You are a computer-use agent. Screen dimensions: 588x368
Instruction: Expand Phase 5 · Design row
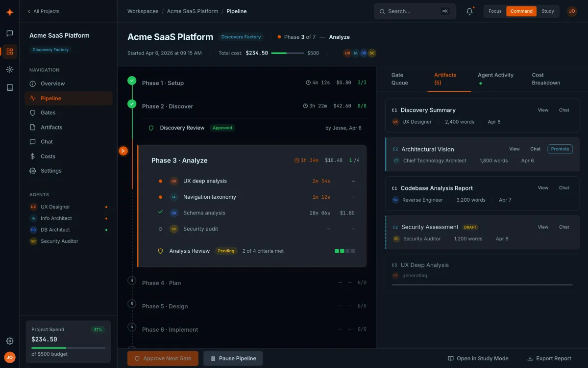(254, 306)
